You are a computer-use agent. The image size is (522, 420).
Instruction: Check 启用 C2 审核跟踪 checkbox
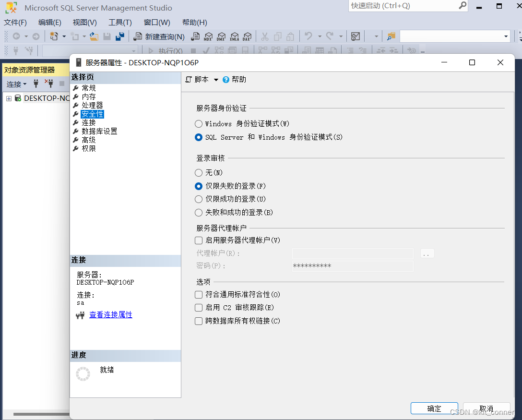[x=199, y=307]
